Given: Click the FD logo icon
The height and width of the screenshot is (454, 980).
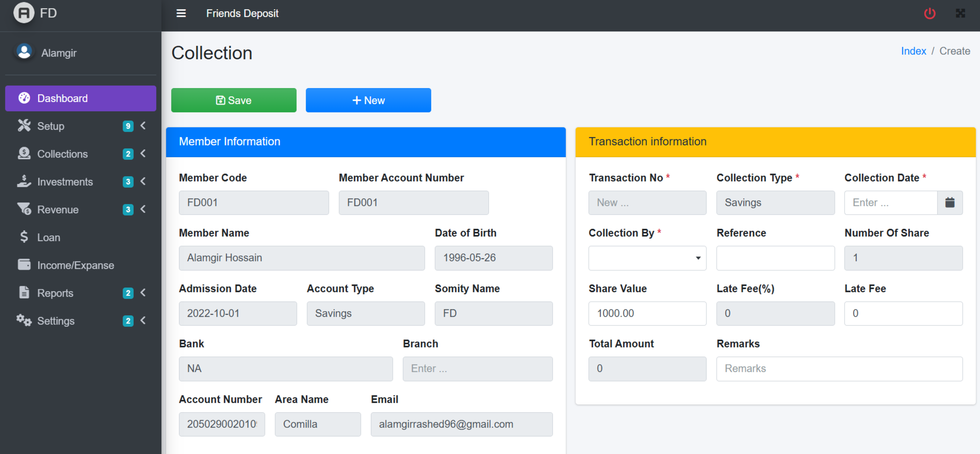Looking at the screenshot, I should [x=24, y=13].
